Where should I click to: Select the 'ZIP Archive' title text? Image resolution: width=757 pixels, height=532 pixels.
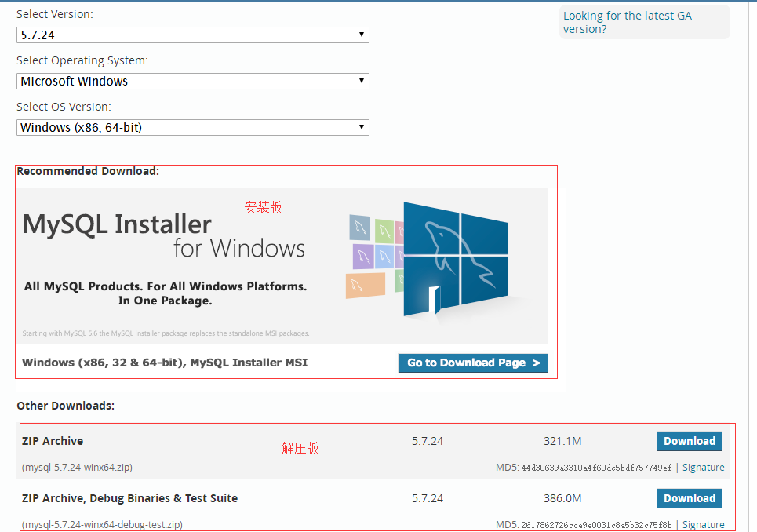[x=53, y=441]
